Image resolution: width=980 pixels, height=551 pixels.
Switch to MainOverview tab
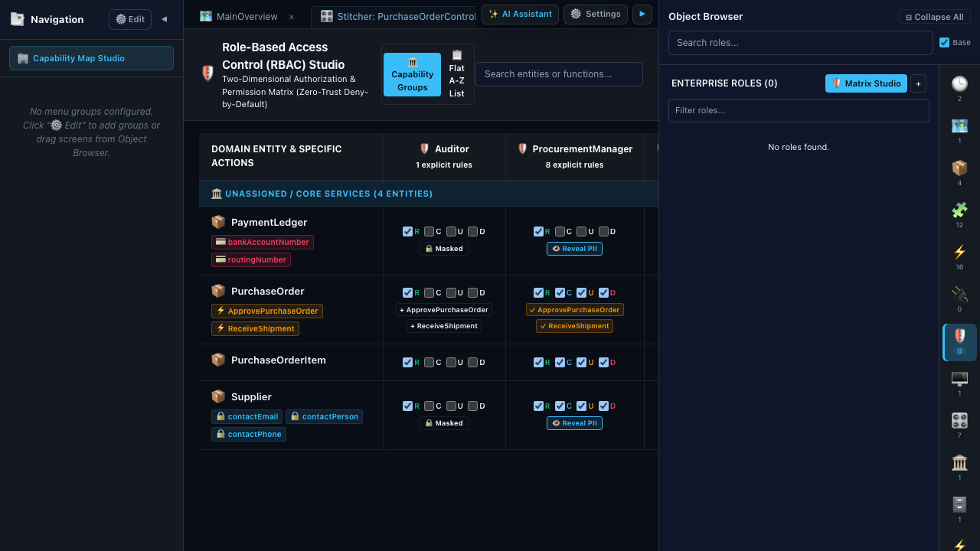(247, 16)
